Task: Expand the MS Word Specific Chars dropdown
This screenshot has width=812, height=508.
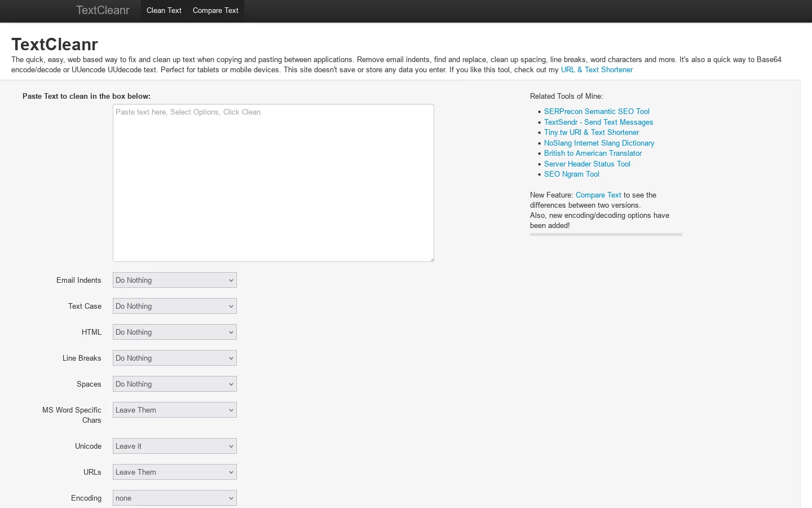Action: (175, 410)
